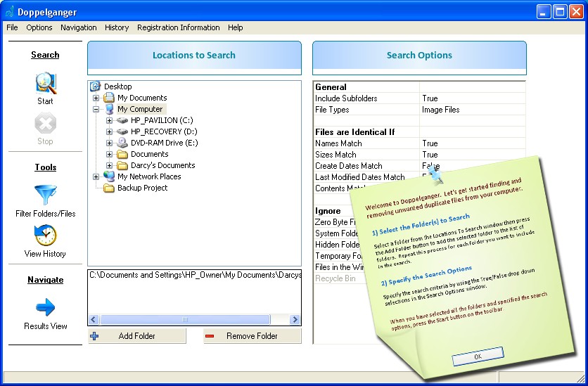Click the Add Folder button

[137, 336]
